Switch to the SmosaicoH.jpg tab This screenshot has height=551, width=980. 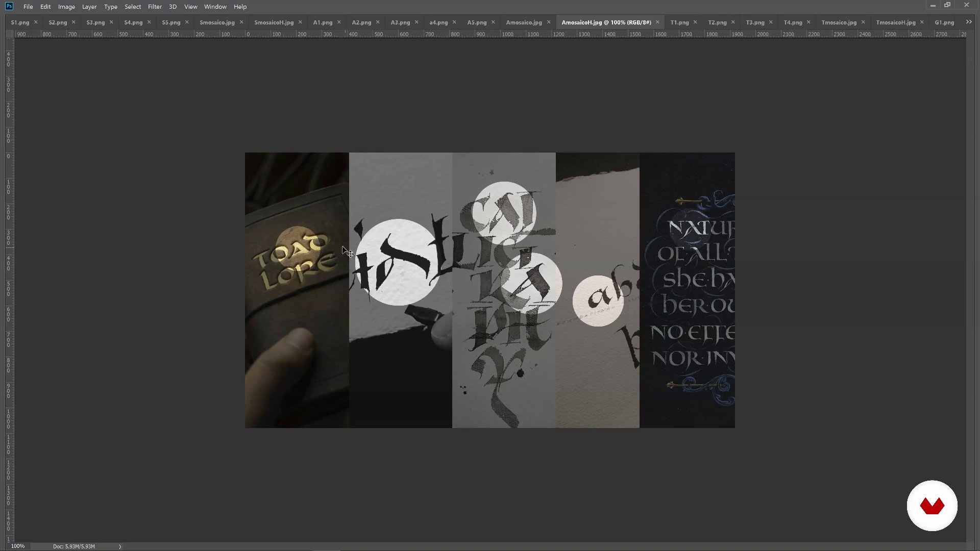[274, 22]
